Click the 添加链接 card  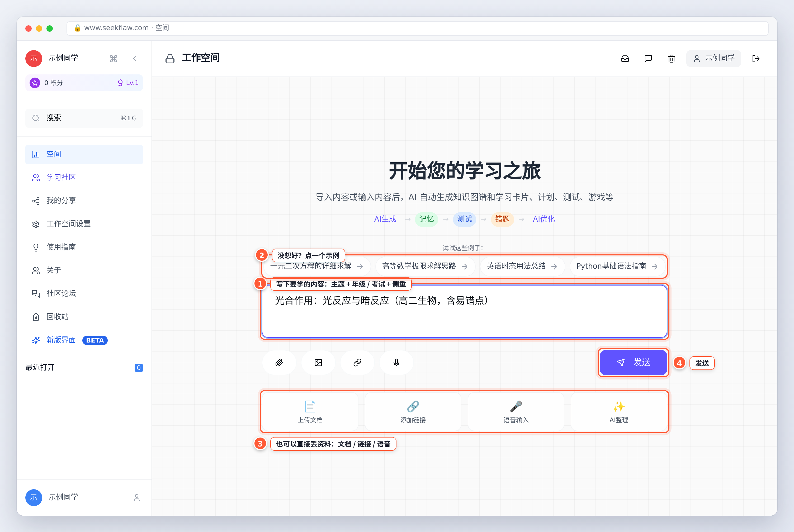click(x=413, y=412)
